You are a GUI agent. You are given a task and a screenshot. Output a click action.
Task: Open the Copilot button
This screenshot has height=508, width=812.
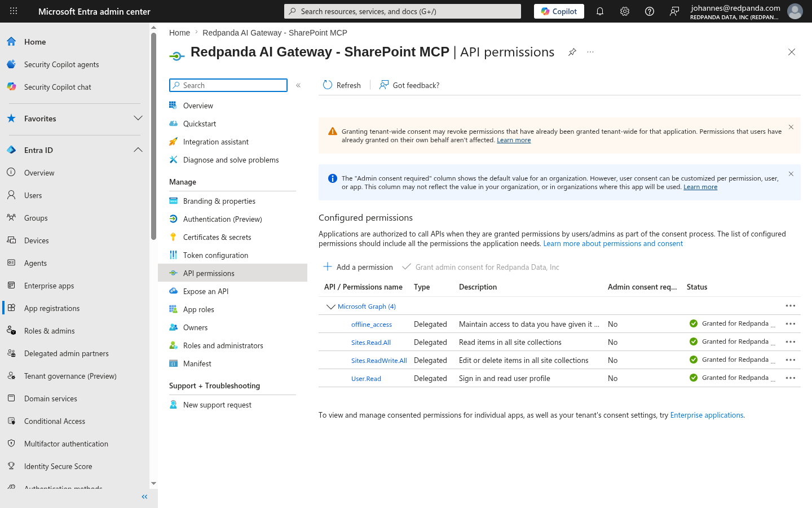(x=559, y=11)
